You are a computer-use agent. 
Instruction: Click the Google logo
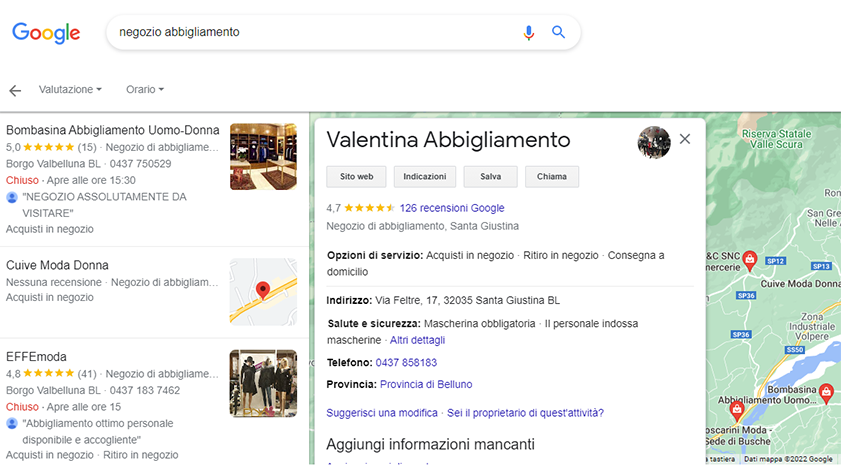(46, 32)
